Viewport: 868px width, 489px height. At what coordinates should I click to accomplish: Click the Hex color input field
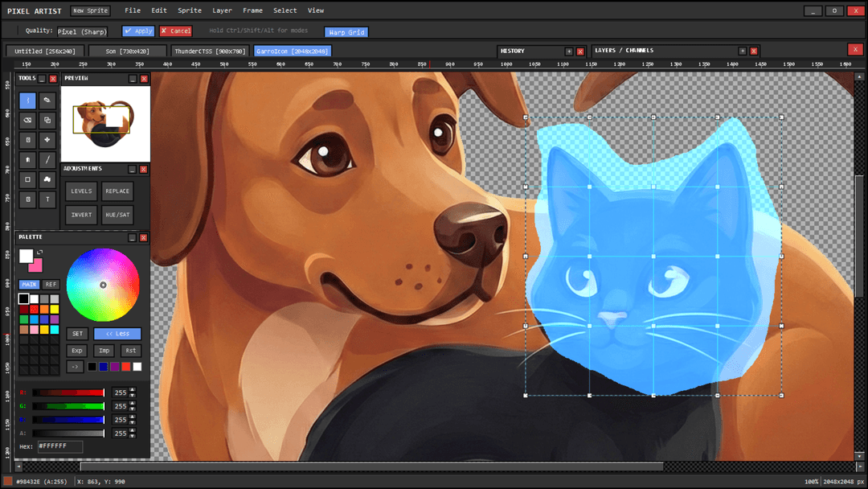[60, 446]
